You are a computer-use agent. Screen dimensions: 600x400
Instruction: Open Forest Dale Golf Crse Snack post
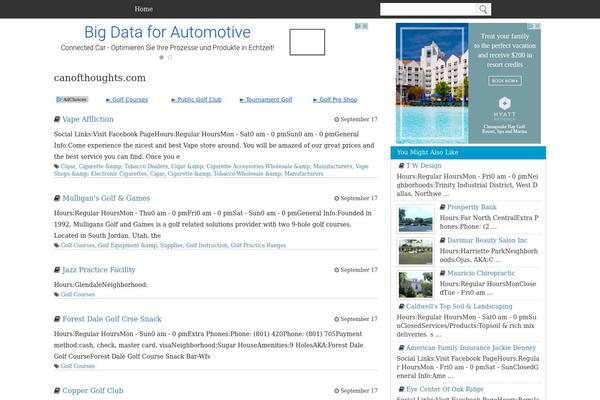(112, 319)
